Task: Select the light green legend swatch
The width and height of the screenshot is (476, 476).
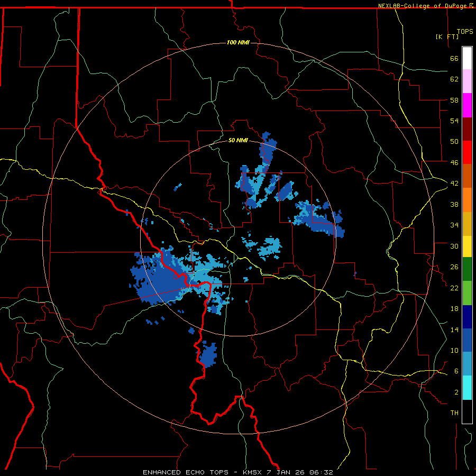Action: coord(467,293)
